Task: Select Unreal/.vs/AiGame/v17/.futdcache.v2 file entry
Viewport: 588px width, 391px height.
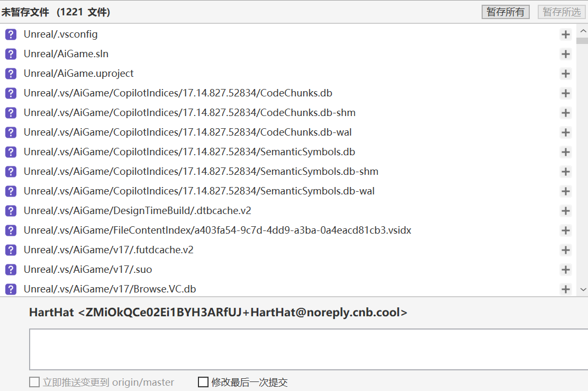Action: 108,250
